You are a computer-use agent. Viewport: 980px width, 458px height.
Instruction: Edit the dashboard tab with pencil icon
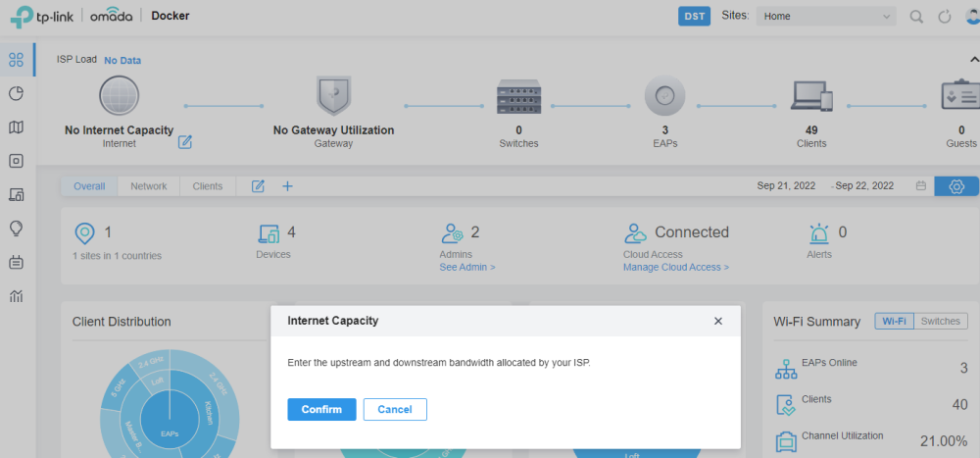[258, 185]
